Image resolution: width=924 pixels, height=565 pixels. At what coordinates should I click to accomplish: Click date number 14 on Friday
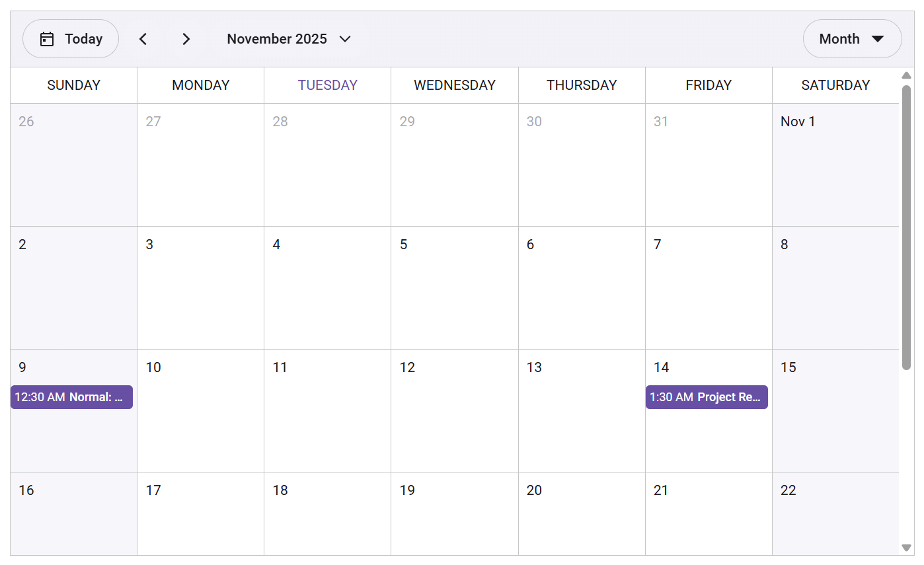[x=661, y=367]
